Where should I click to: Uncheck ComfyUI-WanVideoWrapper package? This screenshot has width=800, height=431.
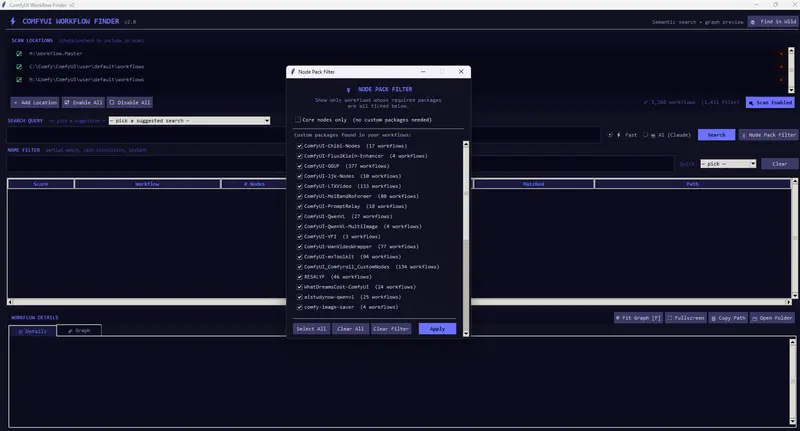299,247
